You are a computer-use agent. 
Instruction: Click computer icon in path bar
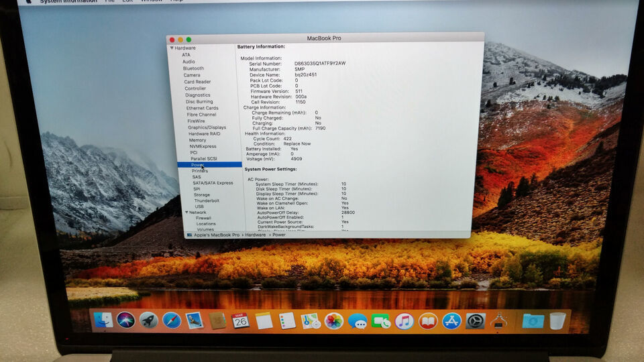click(189, 235)
